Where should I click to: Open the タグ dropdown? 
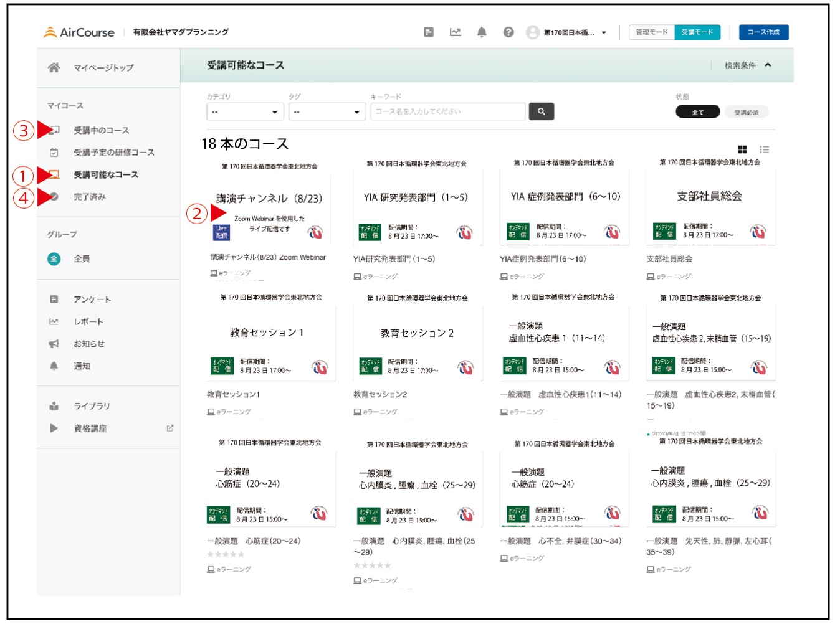pos(327,112)
